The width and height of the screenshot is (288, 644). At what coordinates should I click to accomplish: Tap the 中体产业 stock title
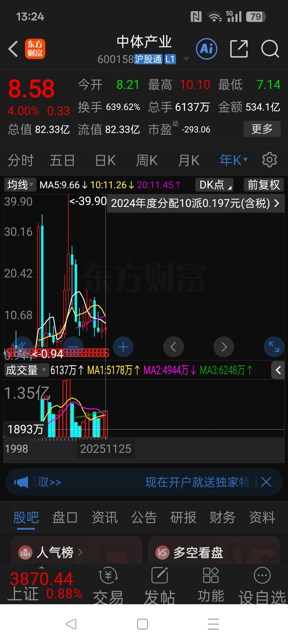pos(144,42)
